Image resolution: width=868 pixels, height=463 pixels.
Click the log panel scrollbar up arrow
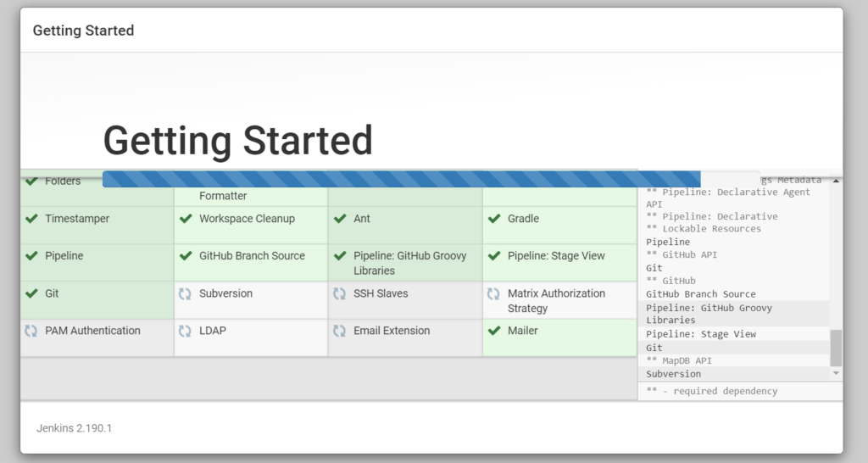(837, 181)
